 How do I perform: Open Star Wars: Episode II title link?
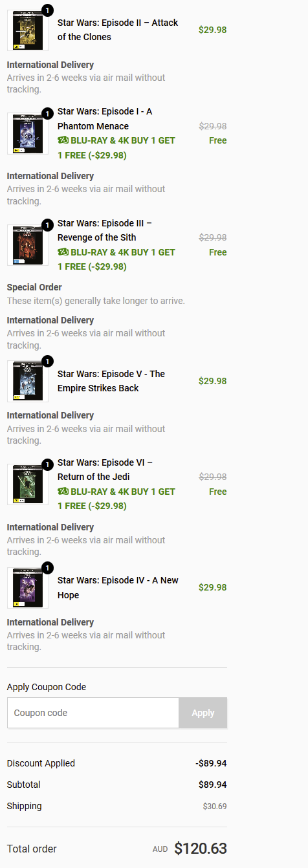[x=118, y=30]
